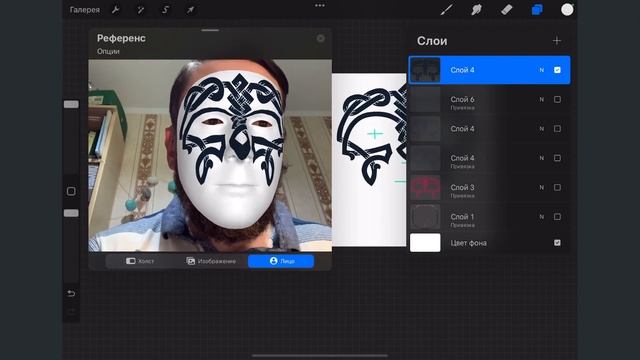Tap the red Слой 3 thumbnail
This screenshot has width=640, height=360.
click(x=425, y=188)
